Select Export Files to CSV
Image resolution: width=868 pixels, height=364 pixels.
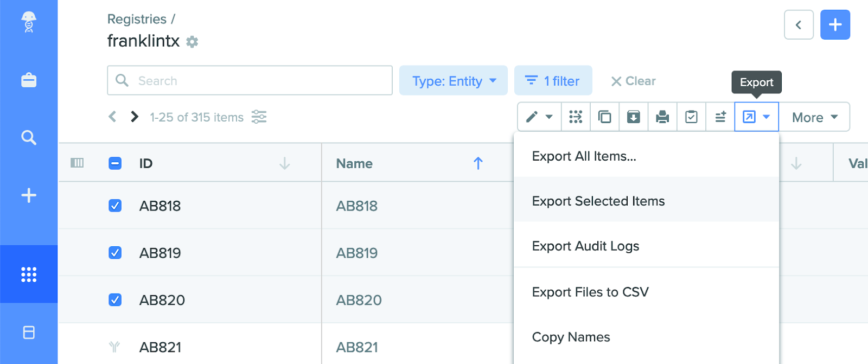[590, 292]
